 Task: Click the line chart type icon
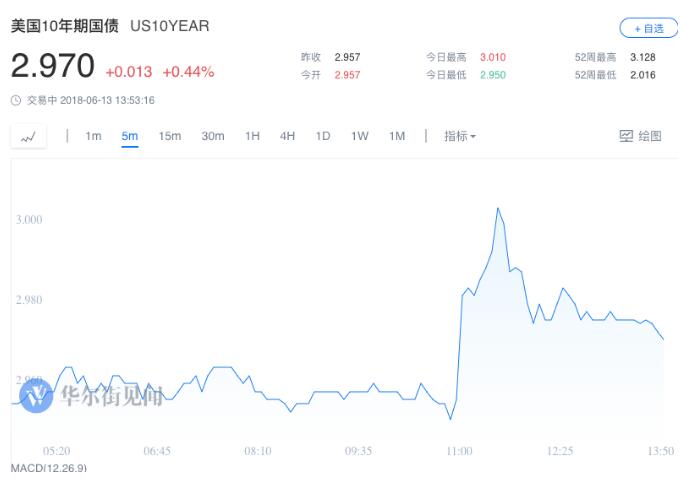point(28,137)
